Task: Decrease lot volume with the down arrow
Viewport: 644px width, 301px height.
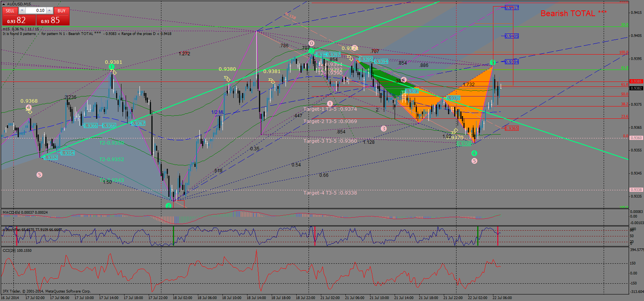Action: 22,11
